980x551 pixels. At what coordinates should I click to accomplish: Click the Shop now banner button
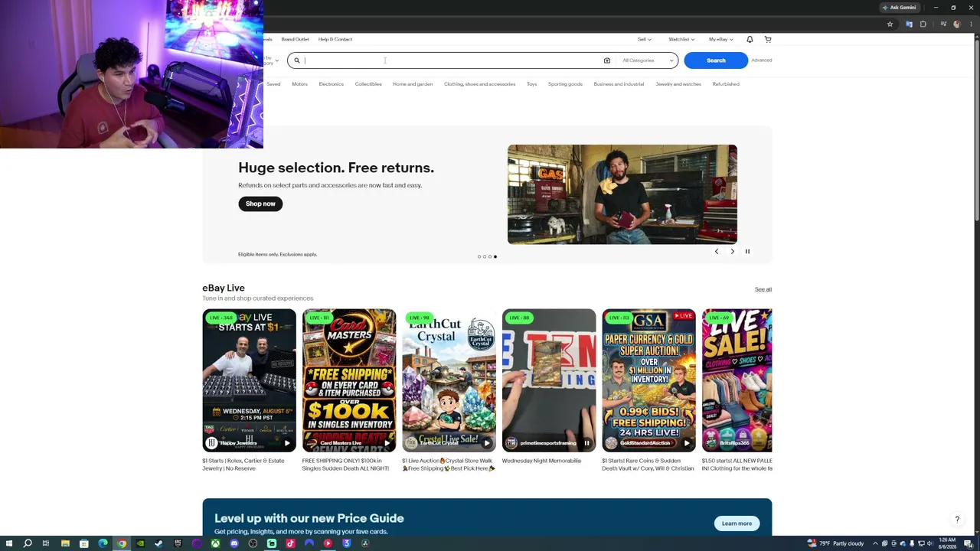pos(260,204)
